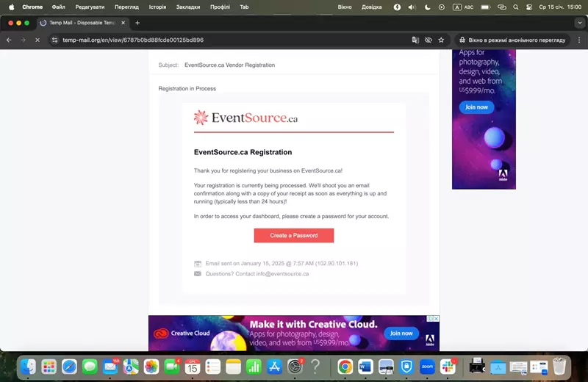
Task: Open the Chrome menu in menu bar
Action: 32,7
